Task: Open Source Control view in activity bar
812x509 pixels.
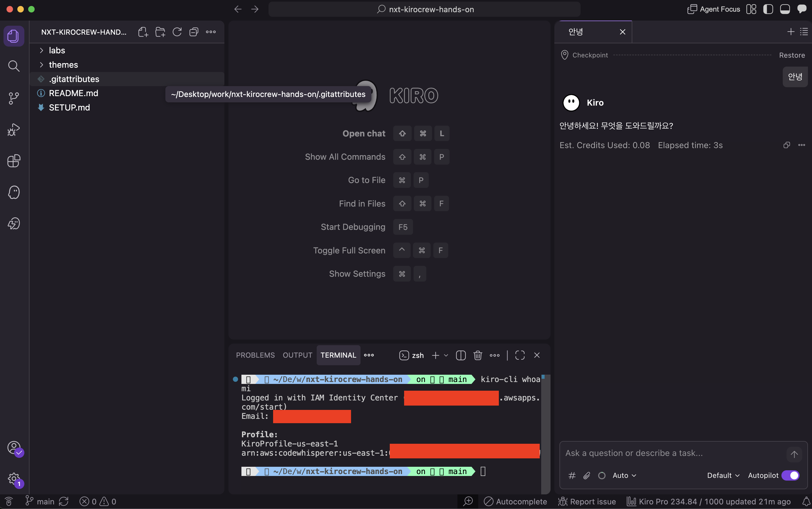Action: [14, 98]
